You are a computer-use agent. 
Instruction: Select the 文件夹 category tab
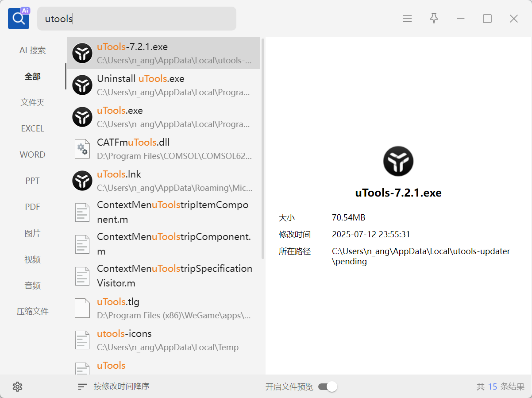tap(33, 103)
